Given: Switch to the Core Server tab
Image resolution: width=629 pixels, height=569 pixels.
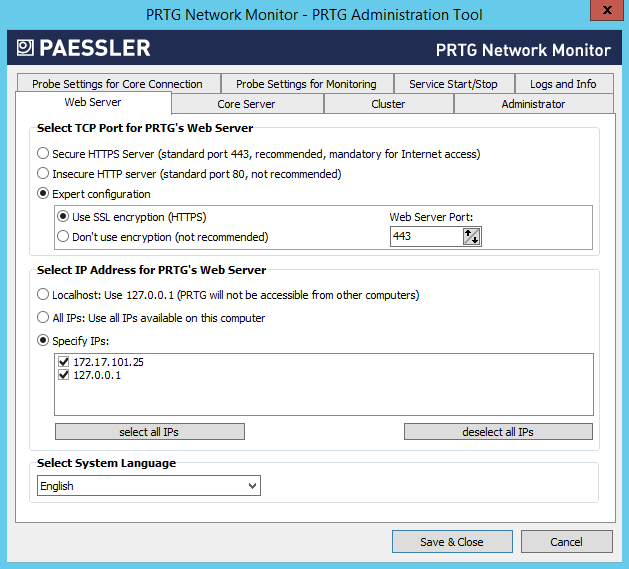Looking at the screenshot, I should 246,104.
